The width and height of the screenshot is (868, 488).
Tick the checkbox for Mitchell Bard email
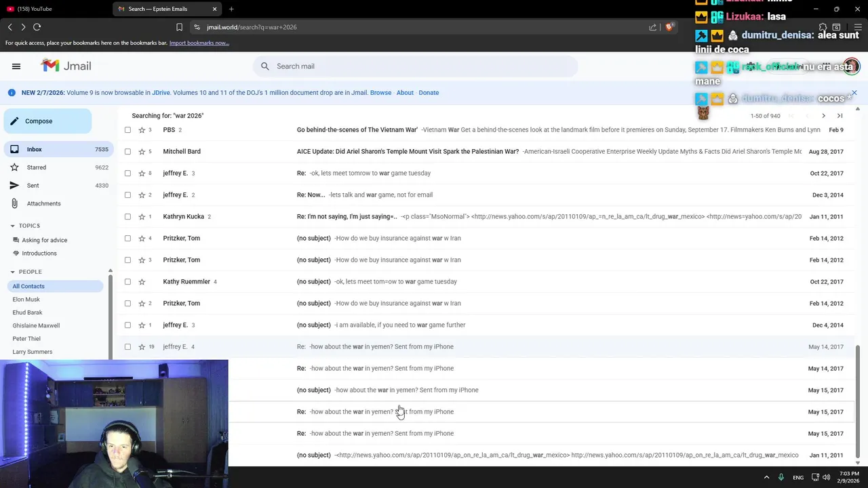click(127, 151)
